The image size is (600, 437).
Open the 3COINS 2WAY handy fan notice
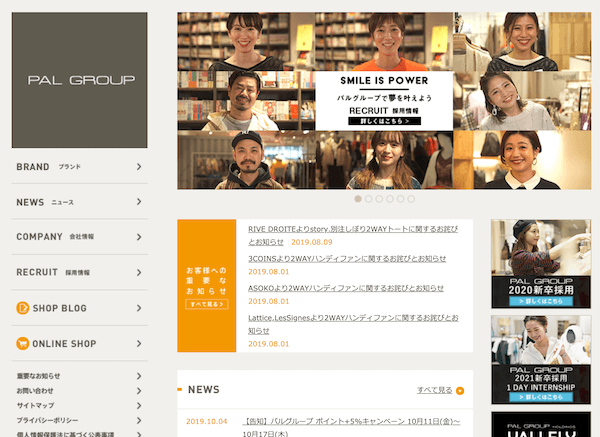point(347,259)
